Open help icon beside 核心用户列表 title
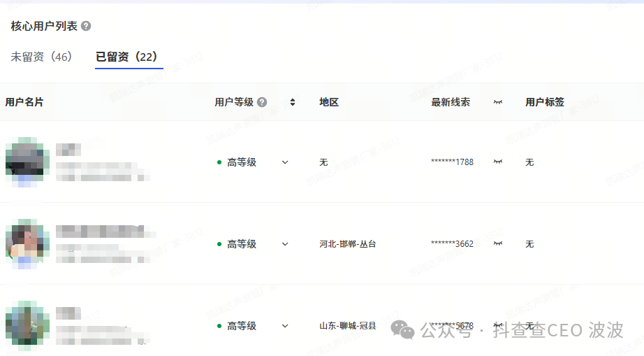644x356 pixels. pyautogui.click(x=86, y=26)
